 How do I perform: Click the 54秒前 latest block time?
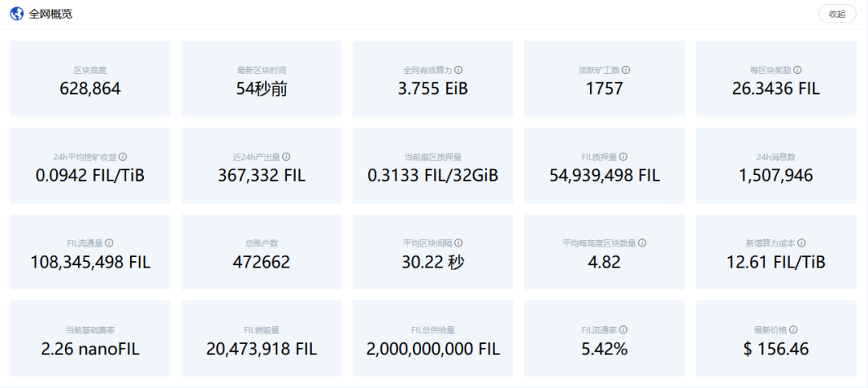tap(261, 88)
